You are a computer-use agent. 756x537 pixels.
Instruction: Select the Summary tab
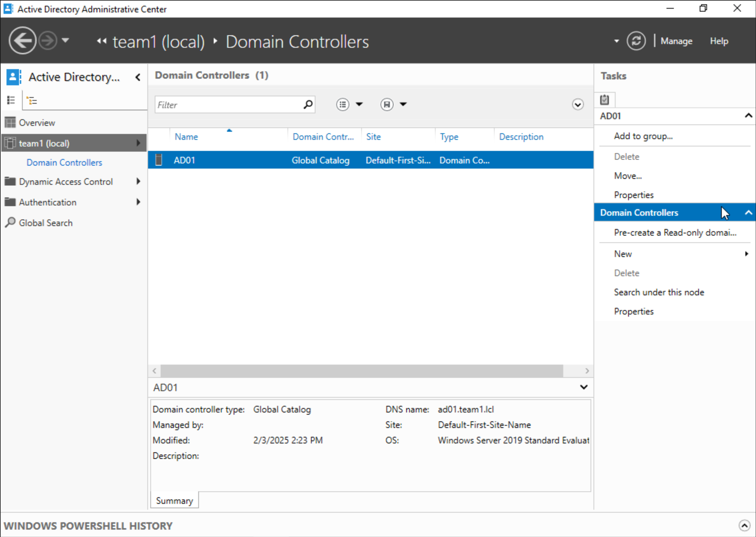coord(174,500)
